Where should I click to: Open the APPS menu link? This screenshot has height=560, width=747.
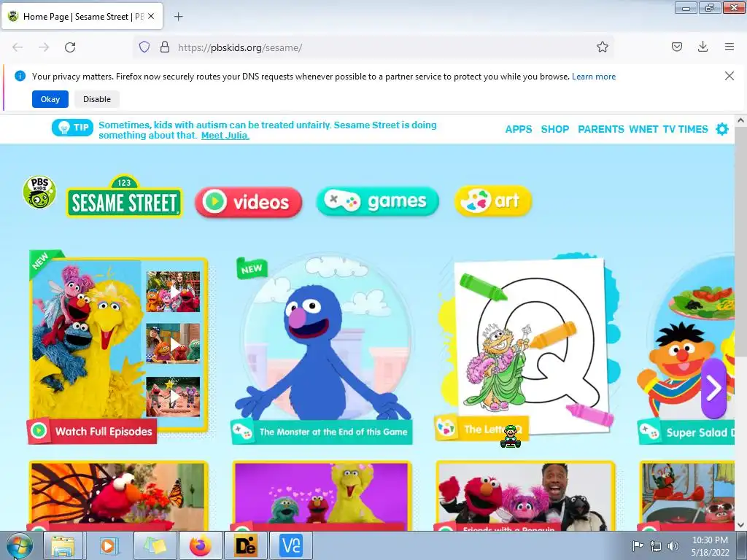519,129
